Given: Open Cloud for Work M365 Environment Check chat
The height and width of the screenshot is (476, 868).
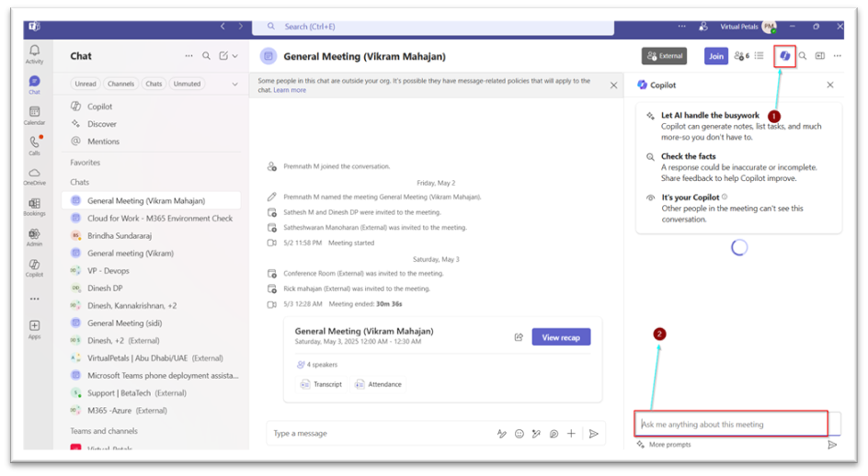Looking at the screenshot, I should [x=151, y=218].
